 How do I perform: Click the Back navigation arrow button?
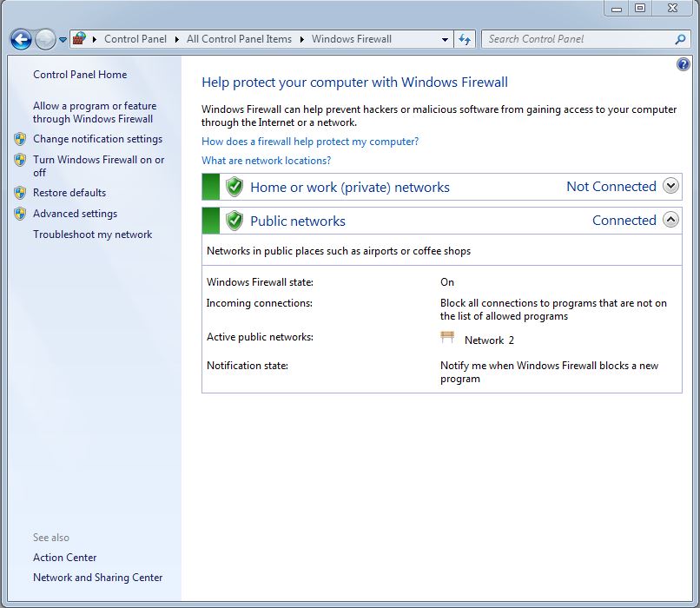point(21,39)
